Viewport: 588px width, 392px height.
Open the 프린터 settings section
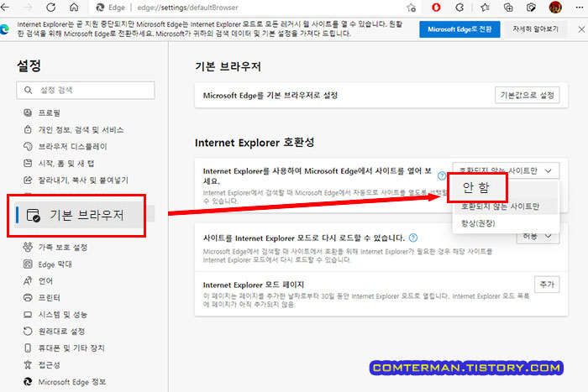tap(42, 297)
